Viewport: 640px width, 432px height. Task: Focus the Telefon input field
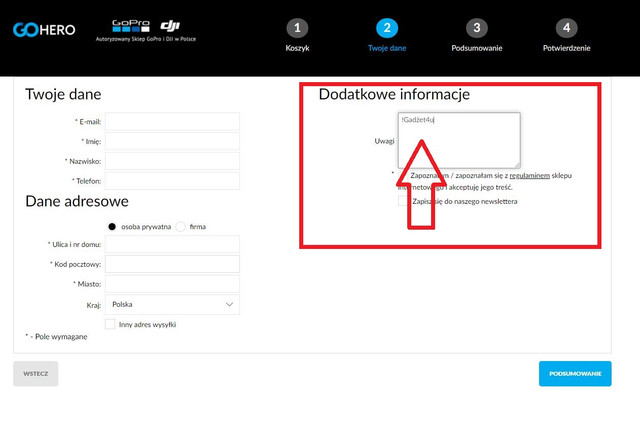click(172, 181)
